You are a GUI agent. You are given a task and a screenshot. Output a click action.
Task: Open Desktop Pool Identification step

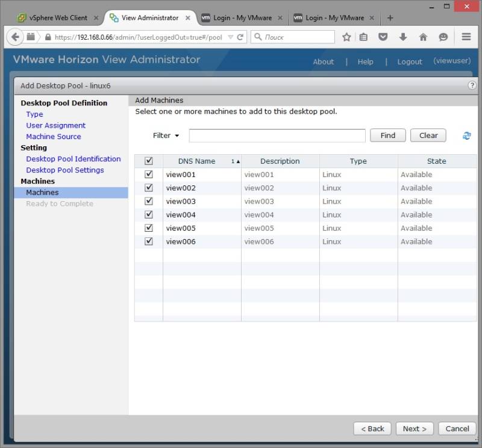tap(73, 159)
